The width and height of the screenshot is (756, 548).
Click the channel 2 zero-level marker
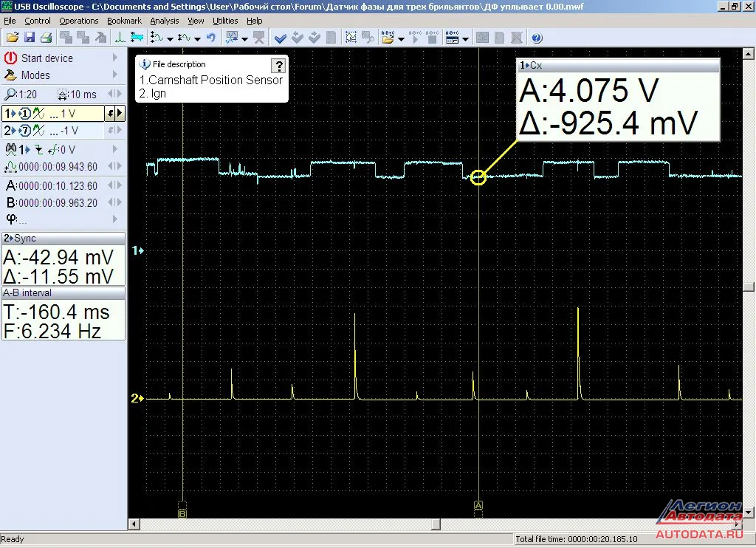point(137,399)
